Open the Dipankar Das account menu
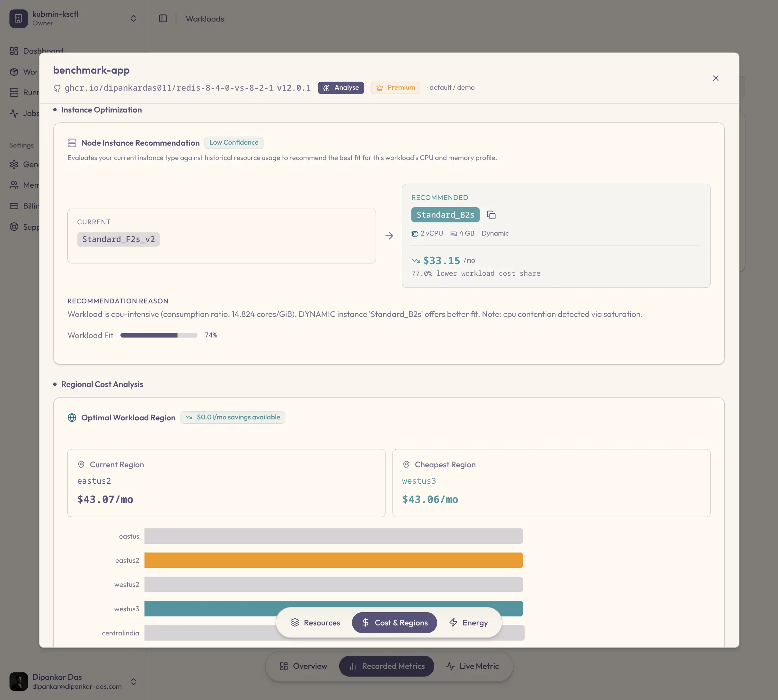 (74, 682)
